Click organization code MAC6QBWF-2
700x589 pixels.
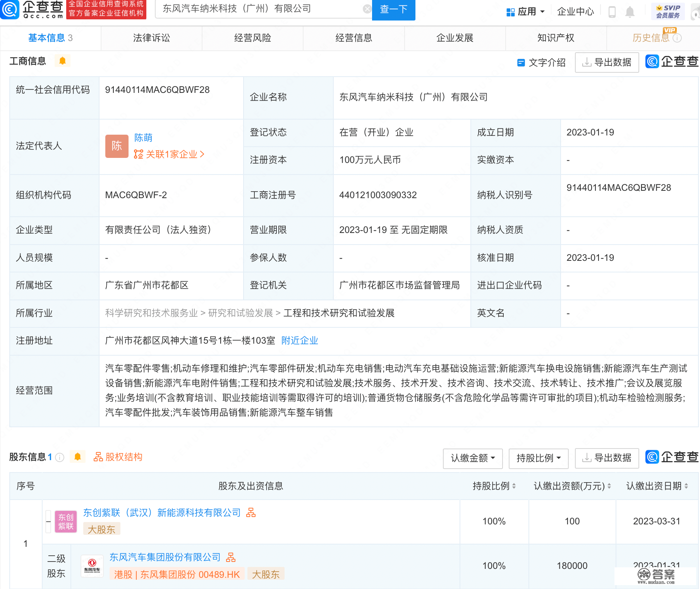(x=136, y=195)
